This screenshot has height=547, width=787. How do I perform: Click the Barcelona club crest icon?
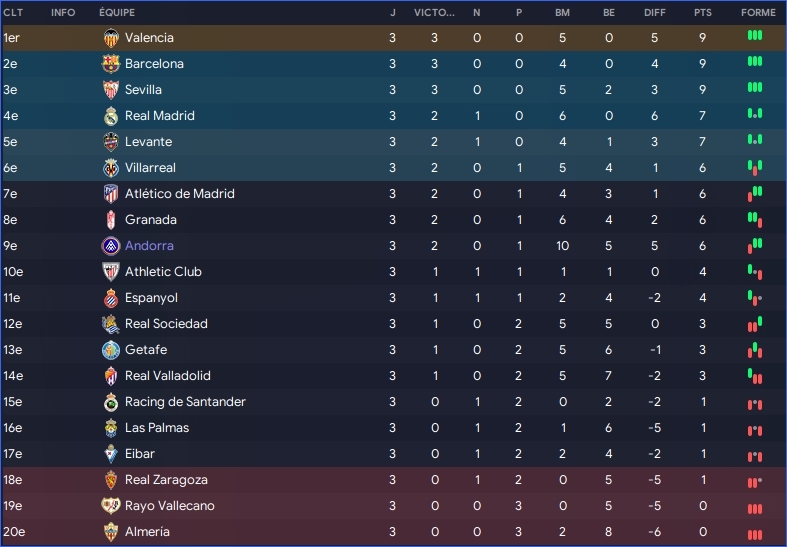tap(111, 64)
